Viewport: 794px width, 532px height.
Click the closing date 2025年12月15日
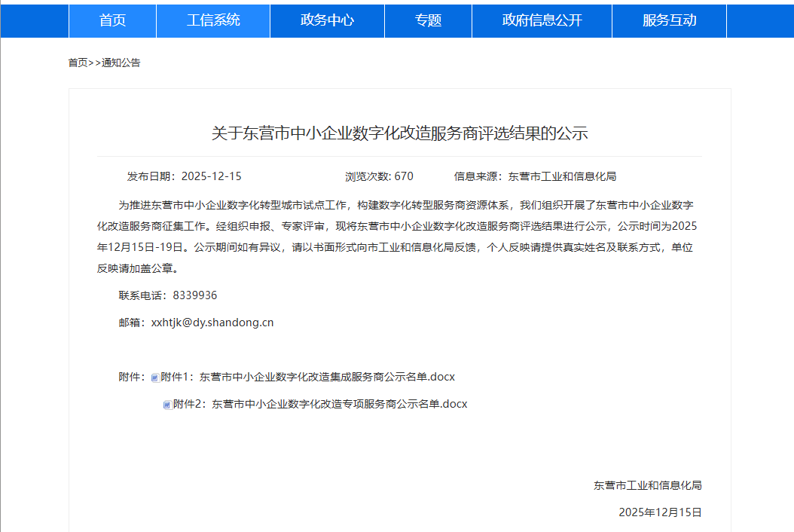[660, 512]
